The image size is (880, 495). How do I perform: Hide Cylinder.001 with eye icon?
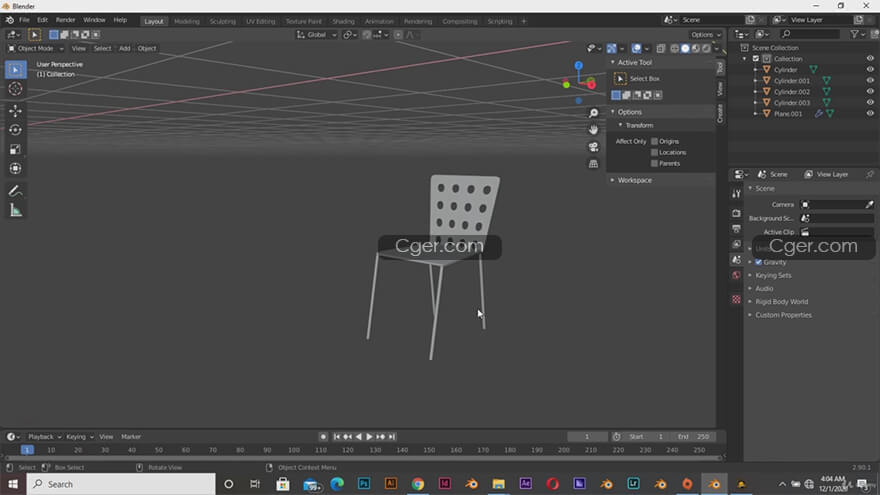pyautogui.click(x=870, y=81)
